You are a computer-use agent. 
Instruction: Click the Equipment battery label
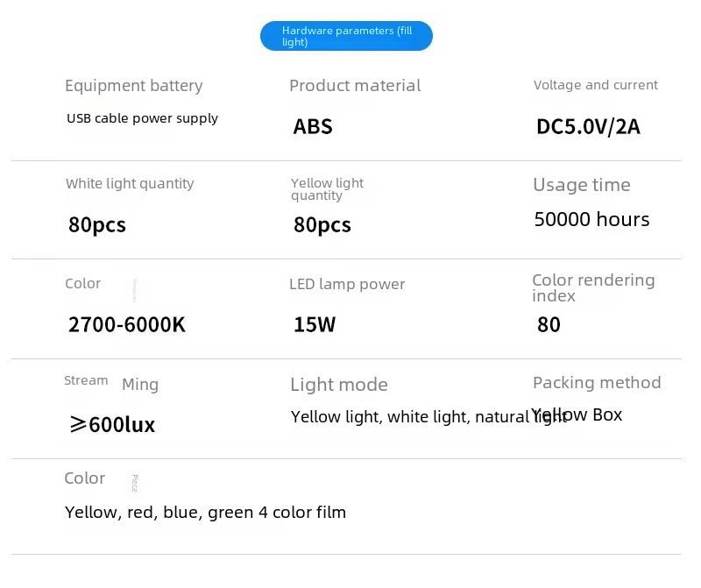(133, 86)
